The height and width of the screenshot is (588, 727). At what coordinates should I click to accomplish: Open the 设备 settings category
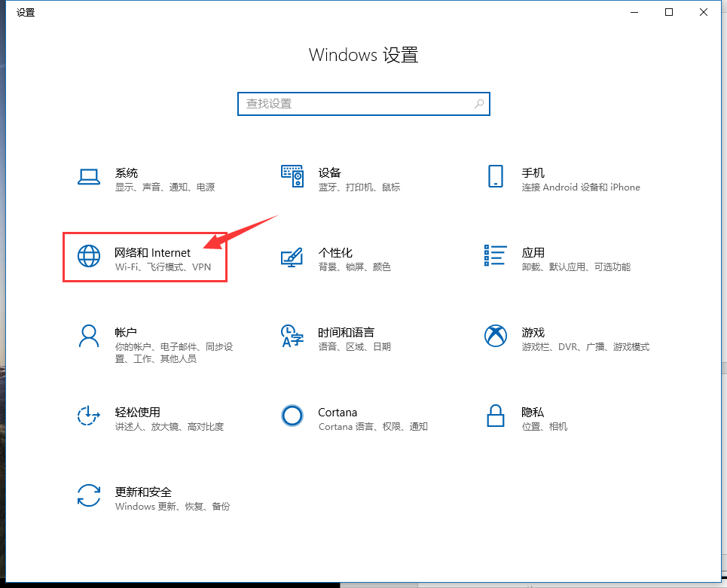click(330, 173)
